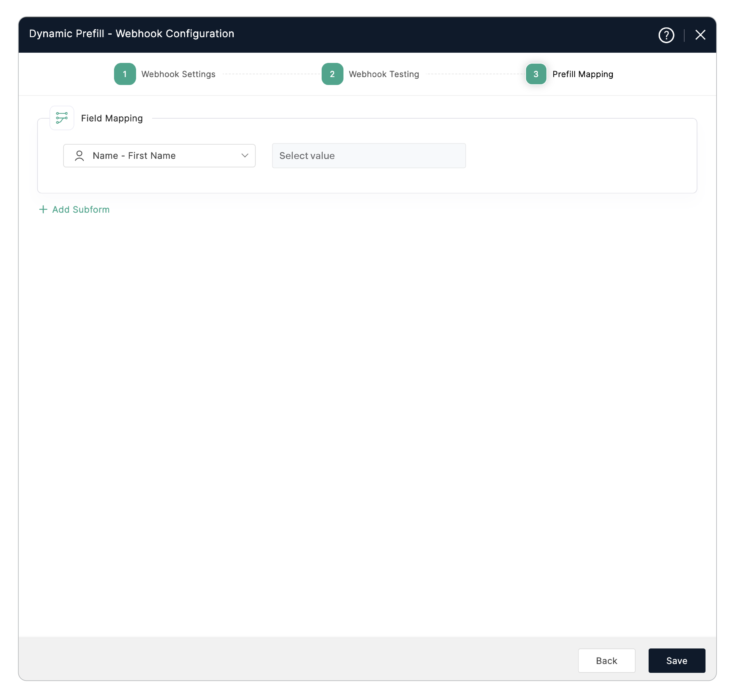Open the Name - First Name field selector
The width and height of the screenshot is (735, 700).
[159, 156]
